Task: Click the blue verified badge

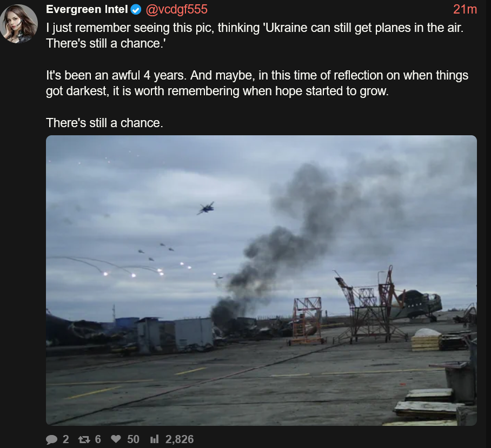Action: pos(136,10)
